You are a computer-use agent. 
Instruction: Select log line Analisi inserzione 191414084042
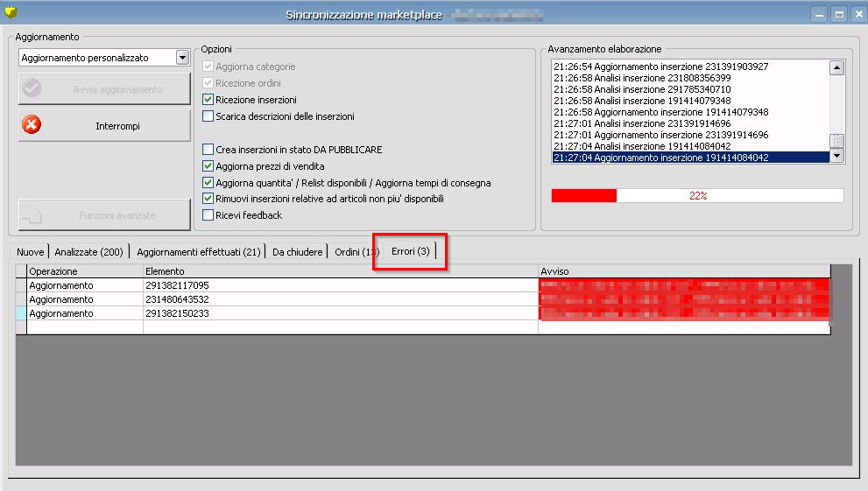pyautogui.click(x=691, y=146)
